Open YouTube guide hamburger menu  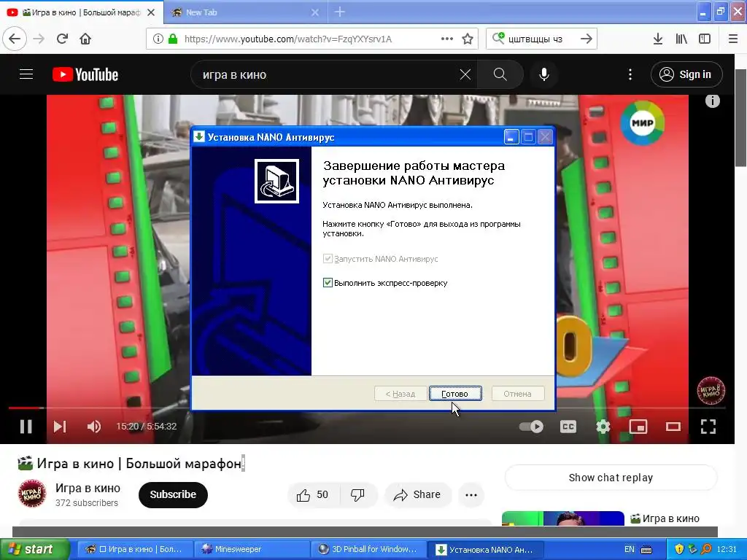26,74
